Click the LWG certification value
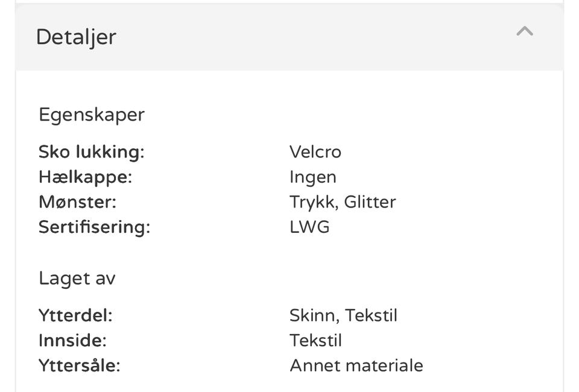The image size is (579, 392). pyautogui.click(x=309, y=227)
